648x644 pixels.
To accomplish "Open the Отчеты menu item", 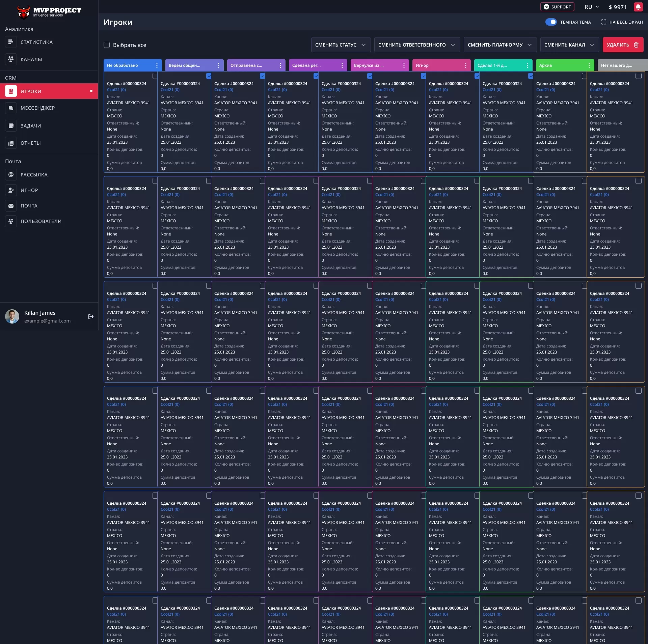I will click(31, 143).
